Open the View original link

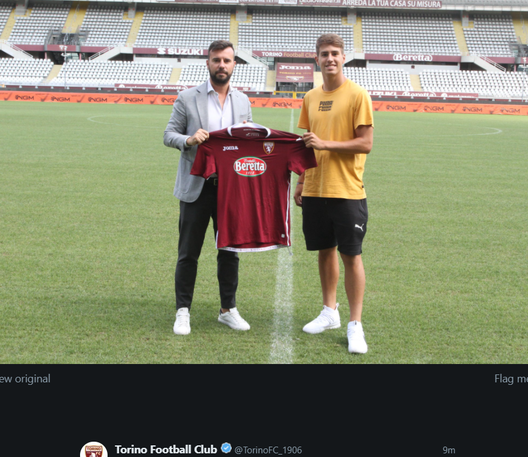[x=24, y=379]
